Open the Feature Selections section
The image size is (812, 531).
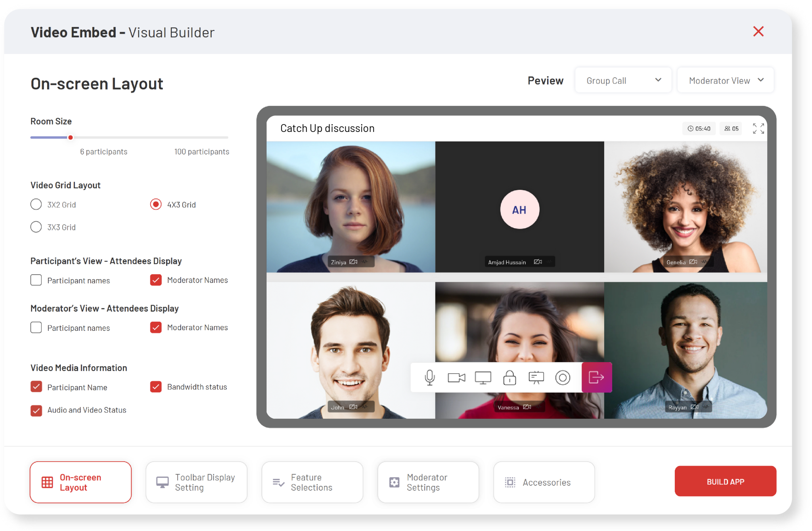point(312,482)
